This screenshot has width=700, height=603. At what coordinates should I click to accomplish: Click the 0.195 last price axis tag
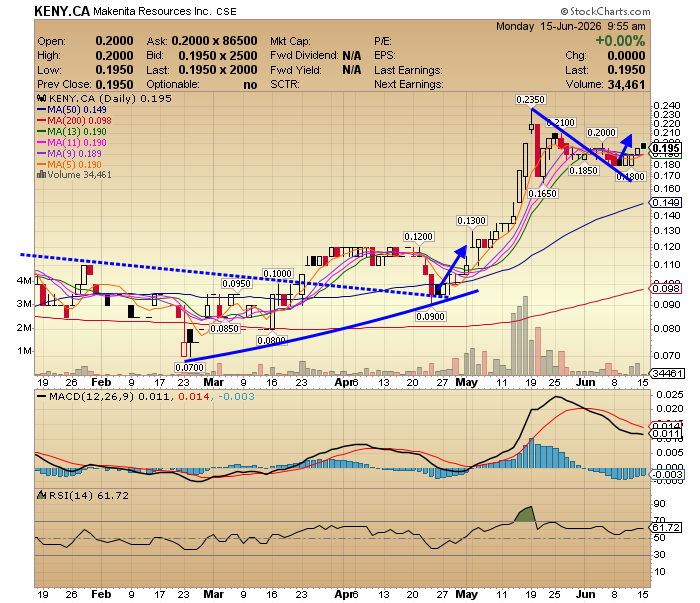665,148
